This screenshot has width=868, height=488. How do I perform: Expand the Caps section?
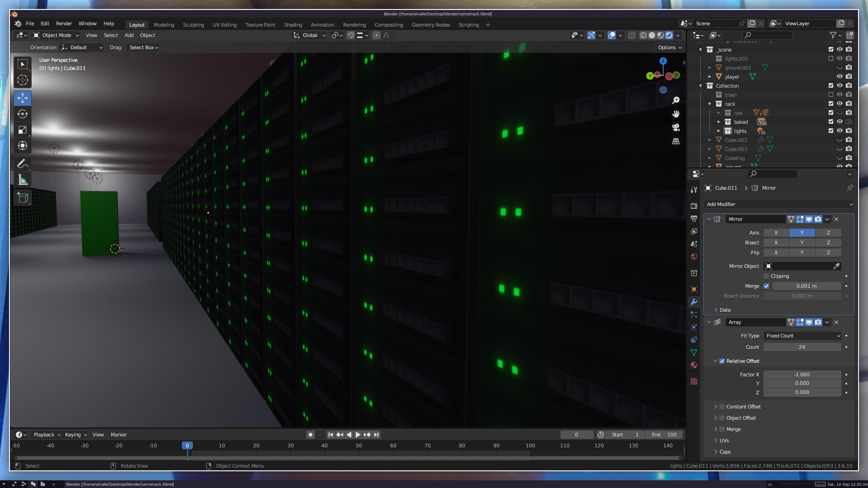coord(725,452)
